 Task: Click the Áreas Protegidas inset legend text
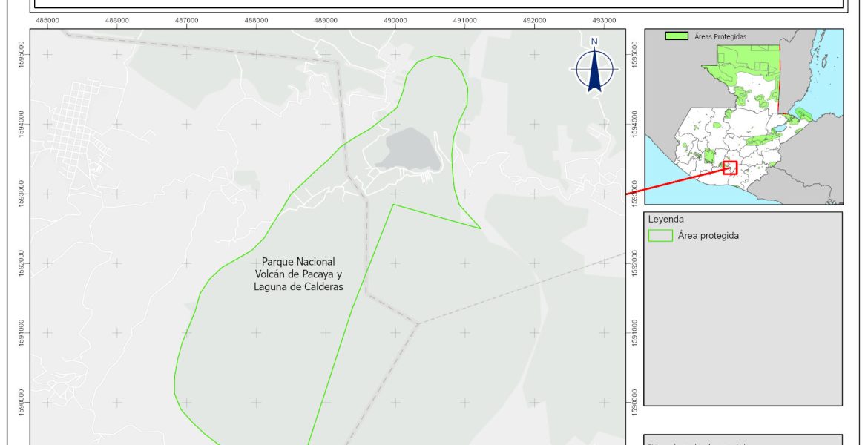click(x=720, y=36)
